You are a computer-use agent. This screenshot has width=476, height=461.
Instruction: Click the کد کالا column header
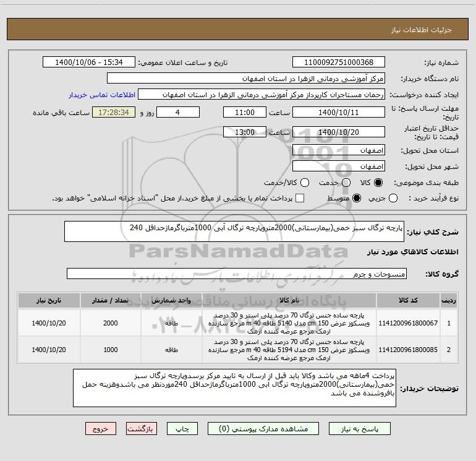pyautogui.click(x=408, y=301)
